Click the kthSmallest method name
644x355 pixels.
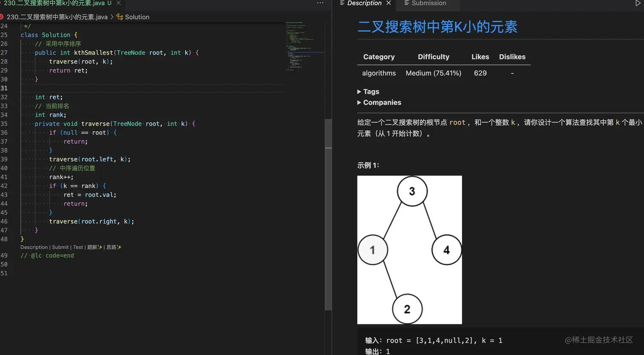coord(94,53)
